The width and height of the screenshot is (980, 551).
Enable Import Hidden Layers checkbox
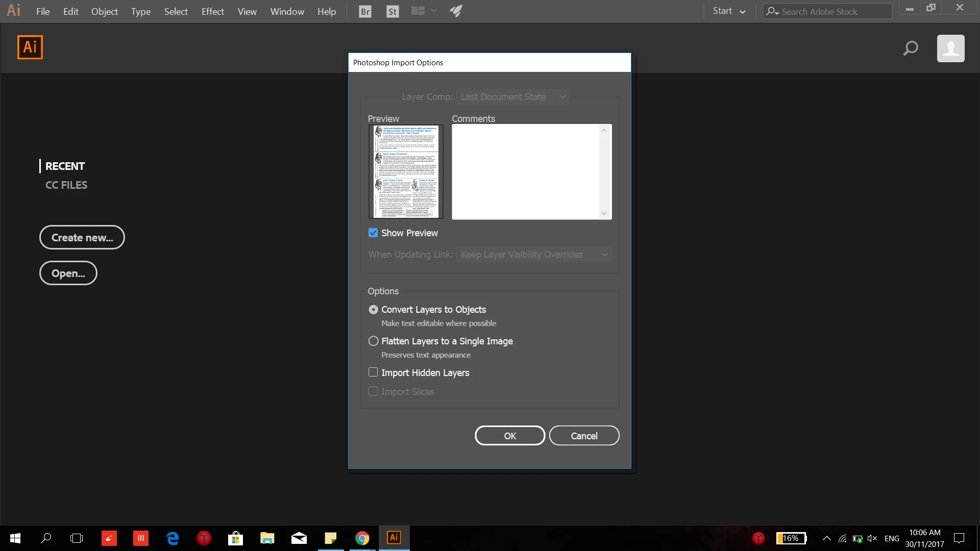(373, 372)
